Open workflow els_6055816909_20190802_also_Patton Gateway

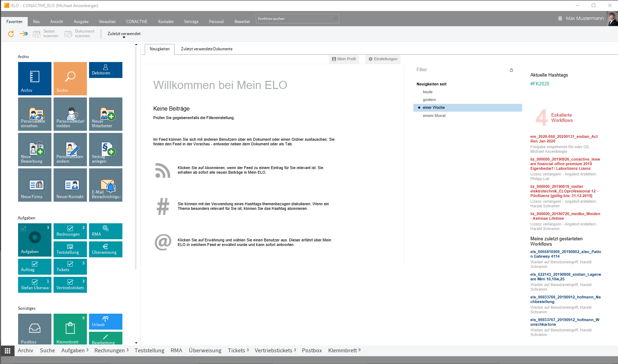click(x=565, y=254)
